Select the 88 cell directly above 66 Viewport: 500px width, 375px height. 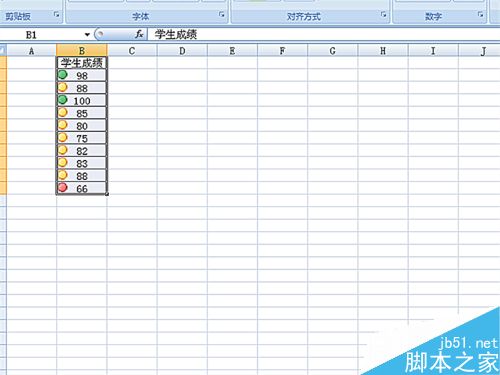click(82, 176)
